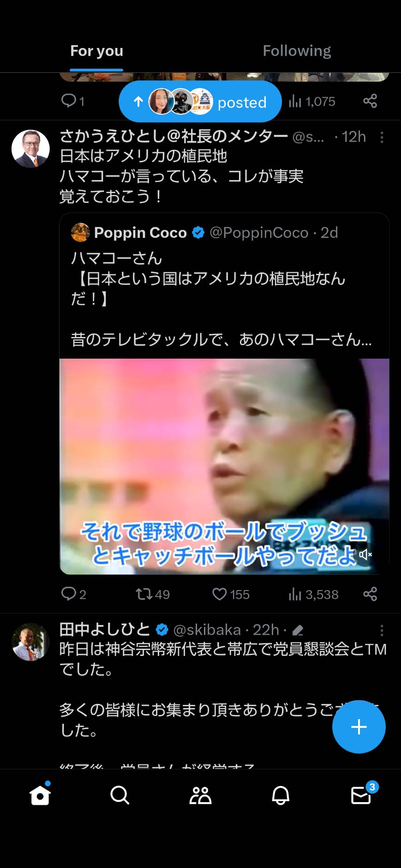
Task: Open 田中よしひと profile avatar
Action: (x=30, y=642)
